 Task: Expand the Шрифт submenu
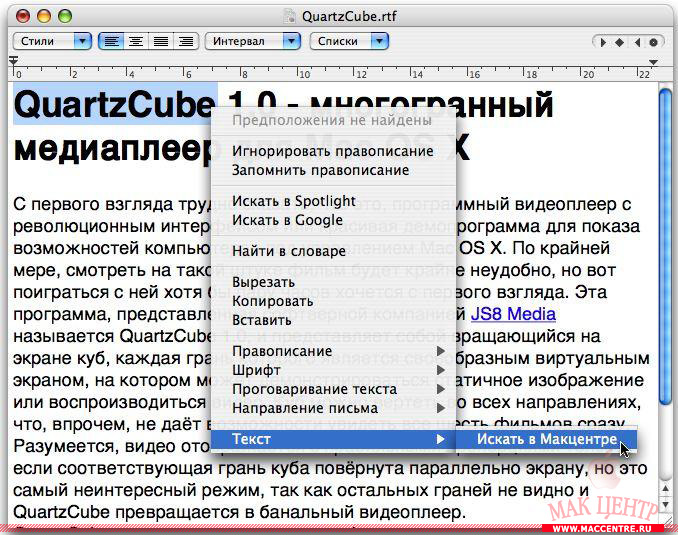[x=333, y=370]
